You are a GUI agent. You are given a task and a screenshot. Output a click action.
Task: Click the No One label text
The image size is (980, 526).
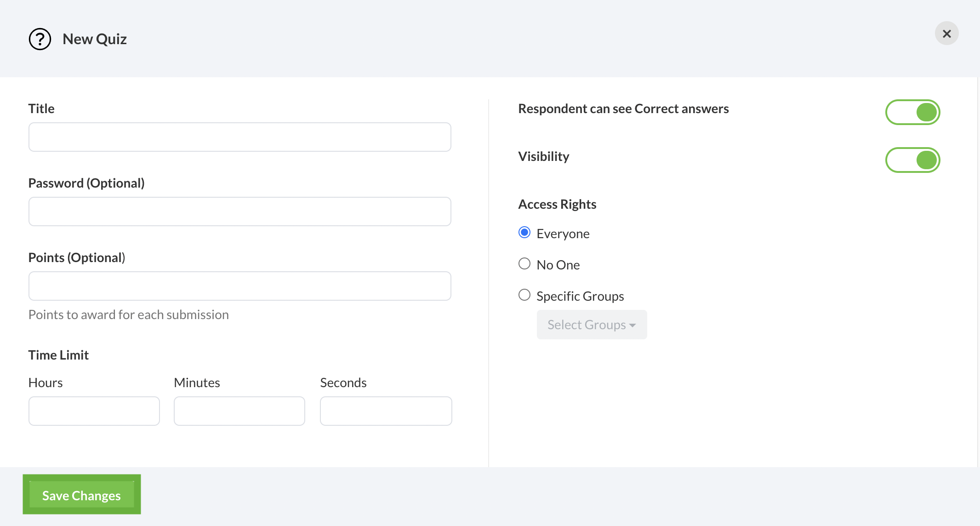coord(558,265)
